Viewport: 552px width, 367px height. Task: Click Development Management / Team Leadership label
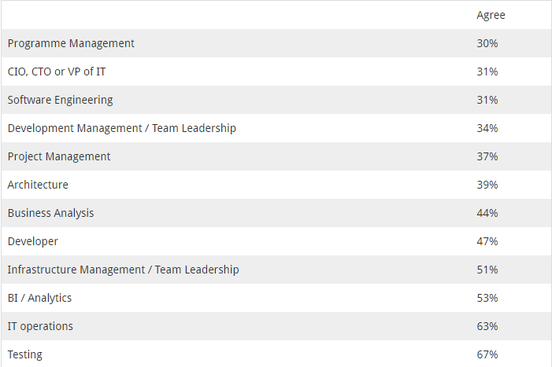pos(122,128)
